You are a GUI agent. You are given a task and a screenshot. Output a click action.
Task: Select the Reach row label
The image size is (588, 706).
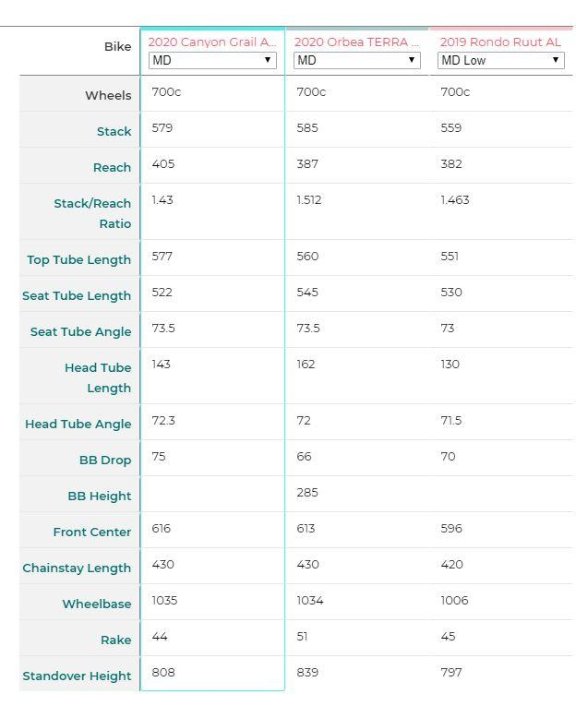pos(112,168)
